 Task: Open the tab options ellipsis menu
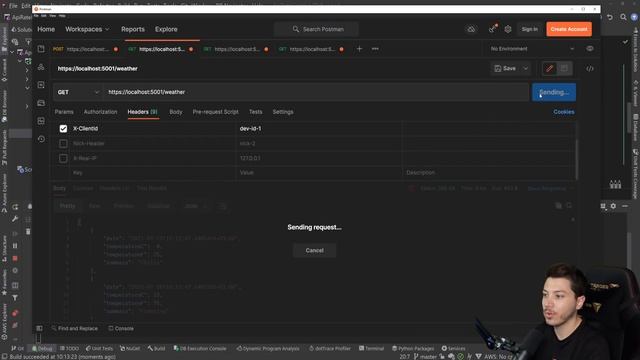pyautogui.click(x=375, y=49)
